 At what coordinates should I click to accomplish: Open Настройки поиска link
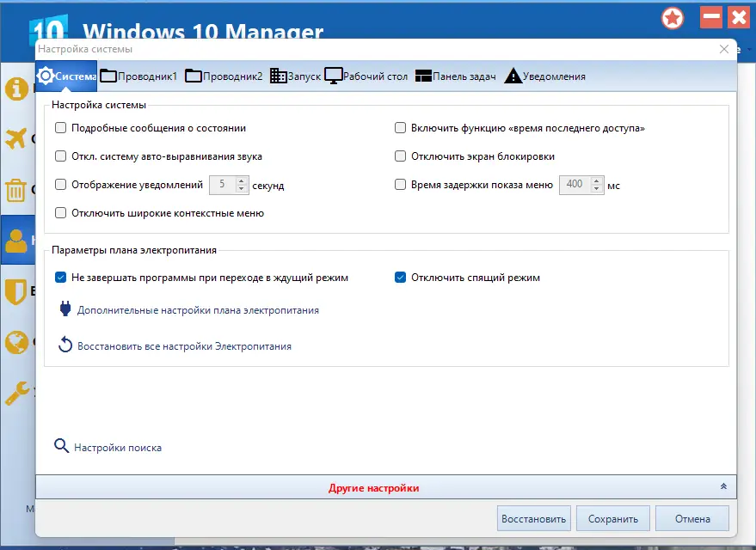click(x=118, y=448)
